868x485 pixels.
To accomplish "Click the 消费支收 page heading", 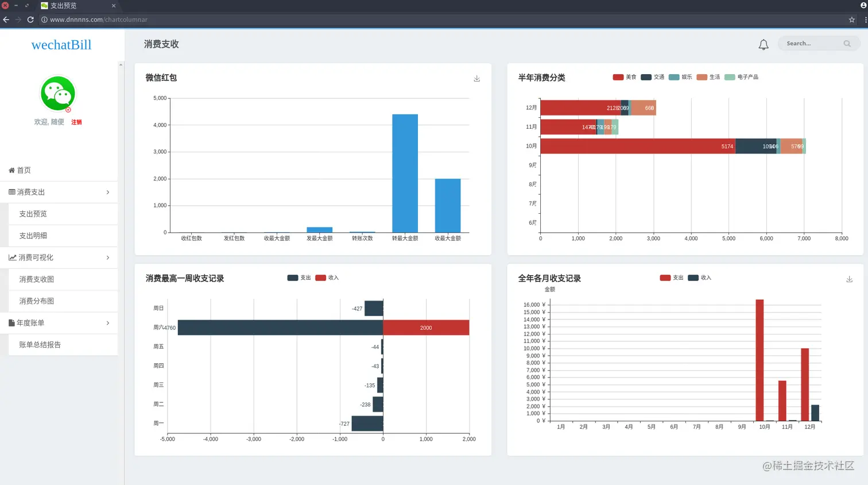I will 161,44.
